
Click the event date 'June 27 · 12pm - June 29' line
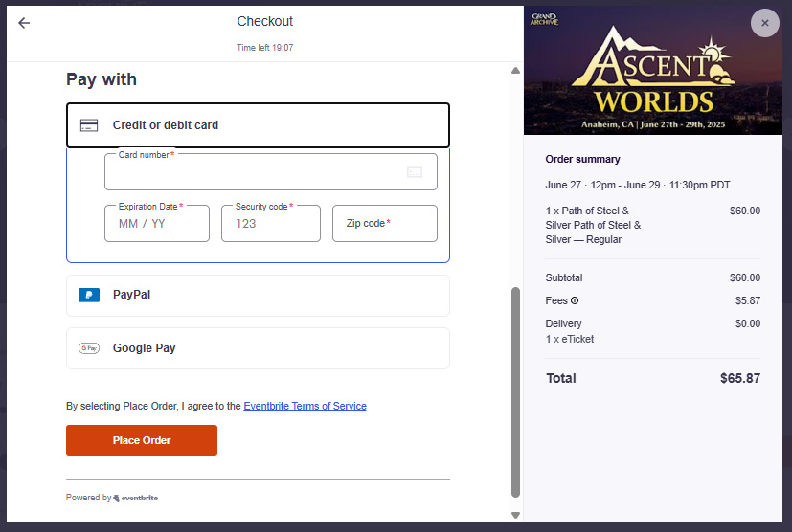pos(638,186)
